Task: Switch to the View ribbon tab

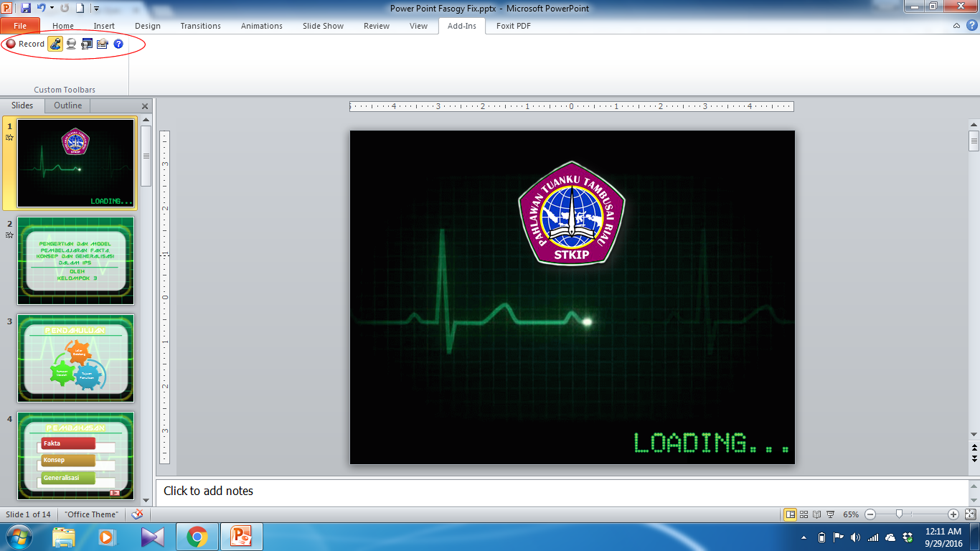Action: 418,26
